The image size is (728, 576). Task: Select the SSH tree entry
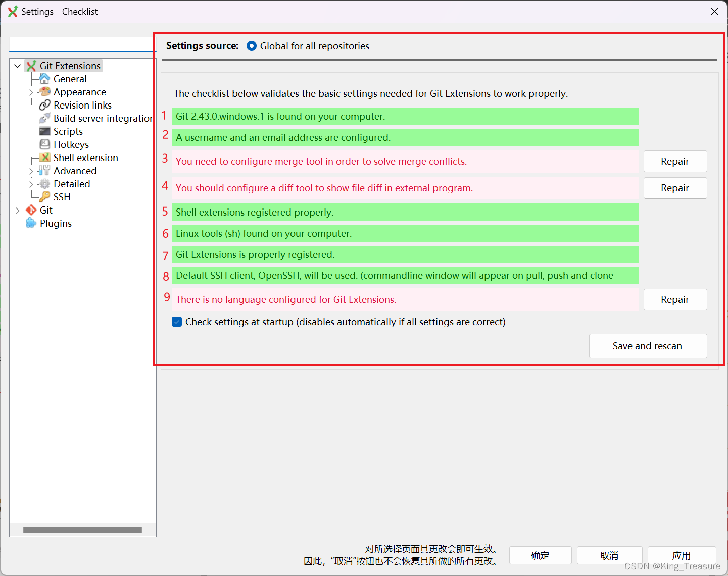[x=62, y=197]
